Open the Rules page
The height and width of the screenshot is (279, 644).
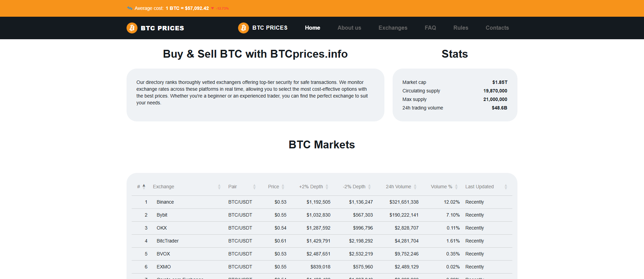pyautogui.click(x=461, y=28)
